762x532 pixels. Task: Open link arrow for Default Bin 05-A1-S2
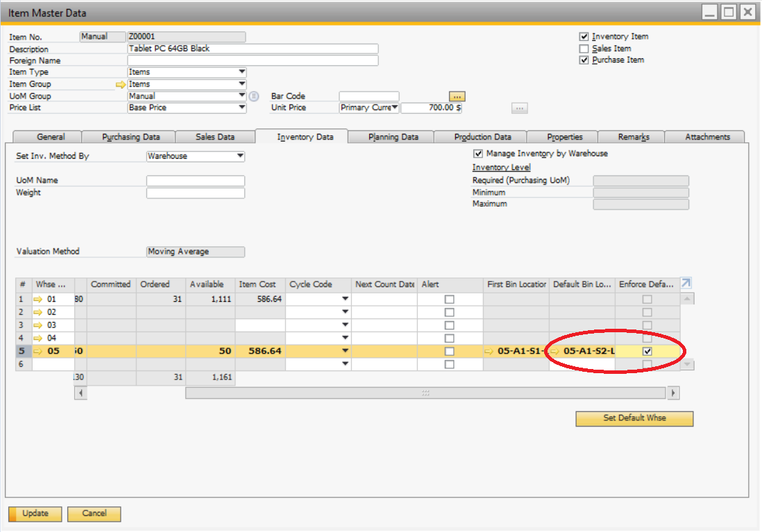555,351
